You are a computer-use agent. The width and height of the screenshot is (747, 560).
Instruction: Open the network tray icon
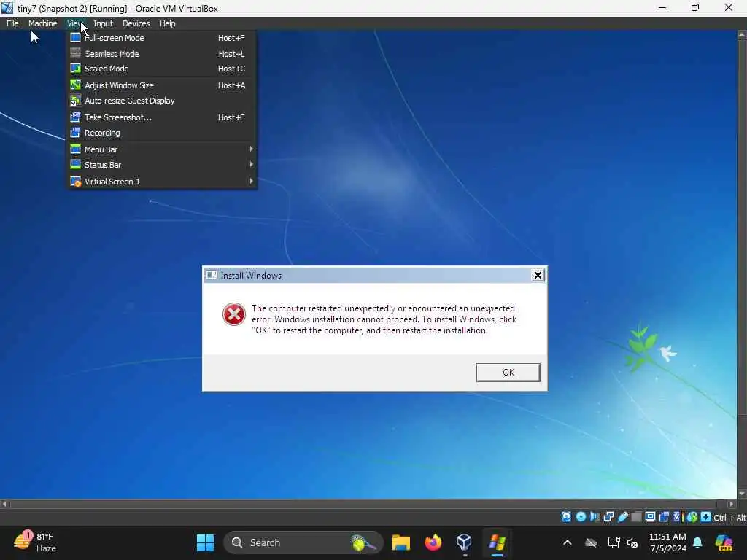(x=614, y=542)
